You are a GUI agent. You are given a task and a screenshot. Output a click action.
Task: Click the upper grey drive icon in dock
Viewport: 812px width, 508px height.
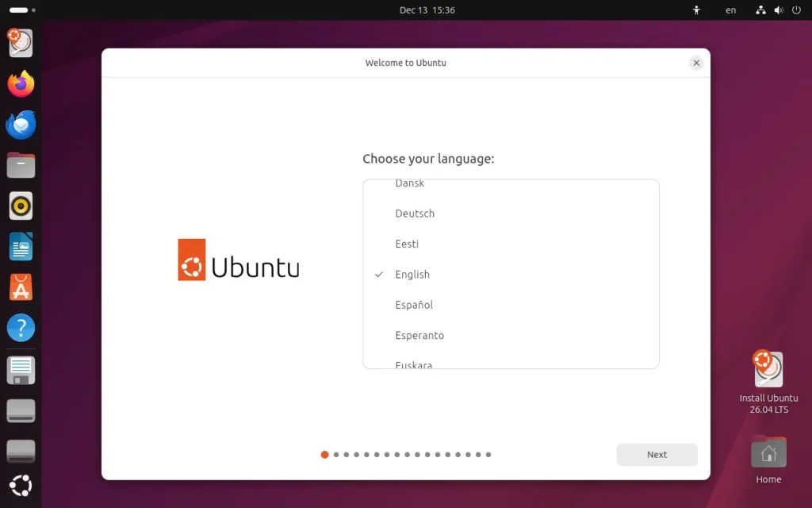pyautogui.click(x=21, y=411)
